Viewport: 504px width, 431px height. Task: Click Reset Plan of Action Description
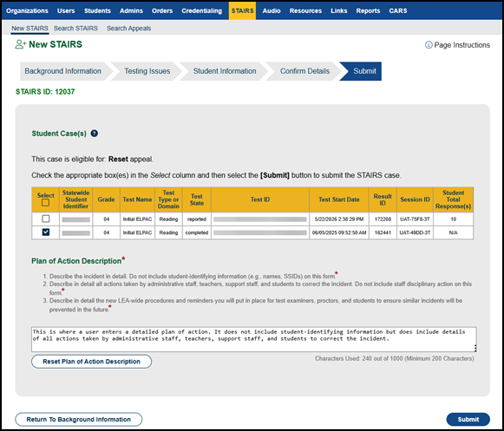tap(92, 362)
